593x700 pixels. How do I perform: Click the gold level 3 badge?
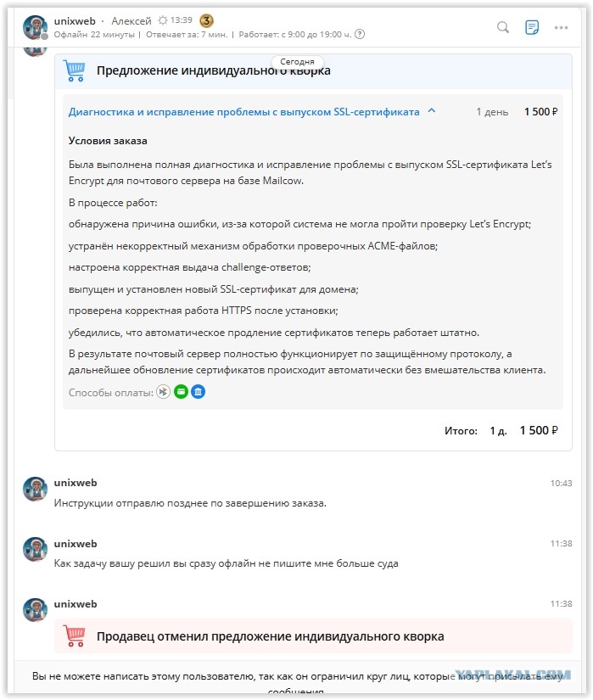pos(206,20)
